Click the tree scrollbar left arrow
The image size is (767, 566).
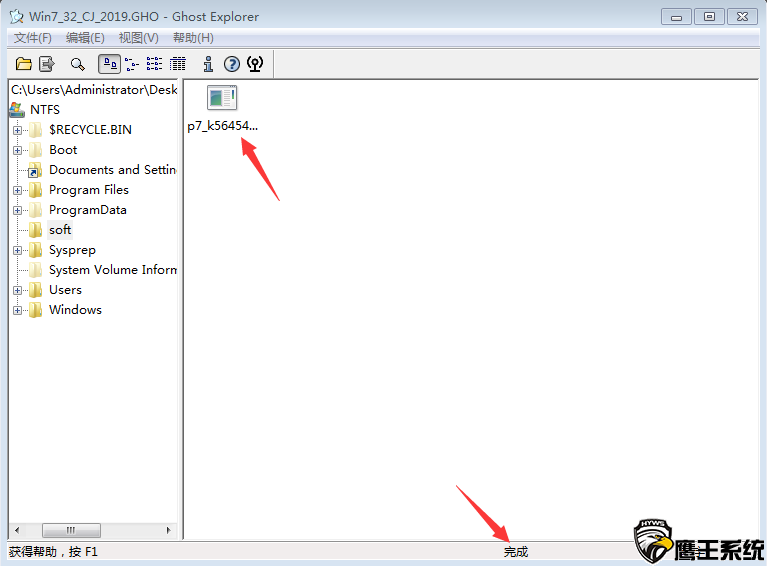[x=17, y=530]
